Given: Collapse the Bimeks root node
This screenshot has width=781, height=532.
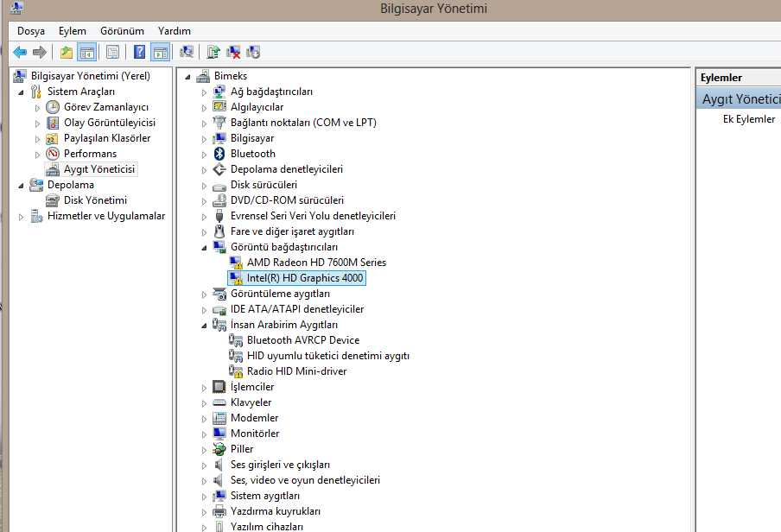Looking at the screenshot, I should (x=187, y=77).
